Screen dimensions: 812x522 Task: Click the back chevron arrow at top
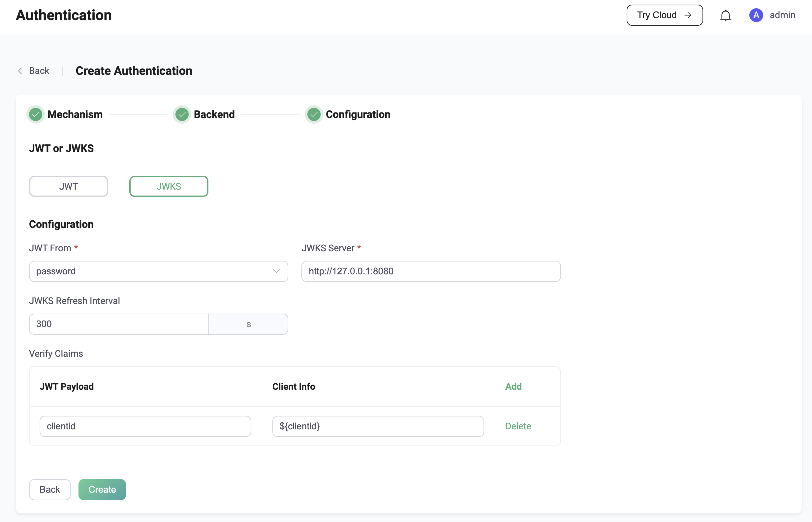click(x=20, y=71)
